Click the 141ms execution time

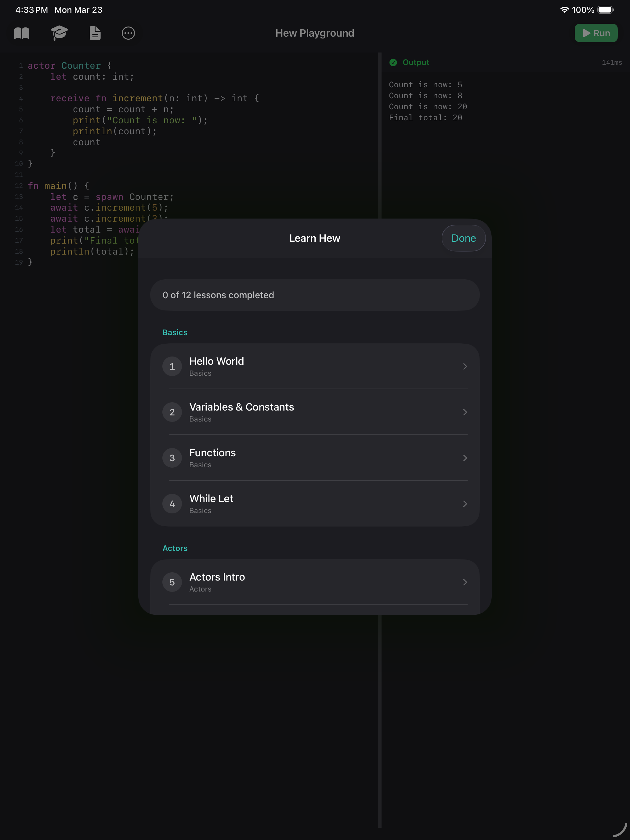tap(612, 62)
